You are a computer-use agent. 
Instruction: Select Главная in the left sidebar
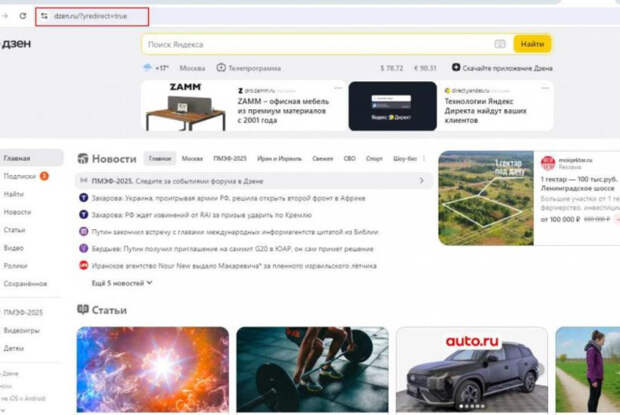pyautogui.click(x=31, y=158)
